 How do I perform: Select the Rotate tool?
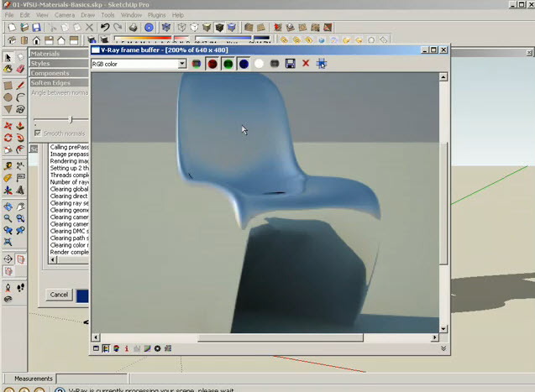(8, 138)
